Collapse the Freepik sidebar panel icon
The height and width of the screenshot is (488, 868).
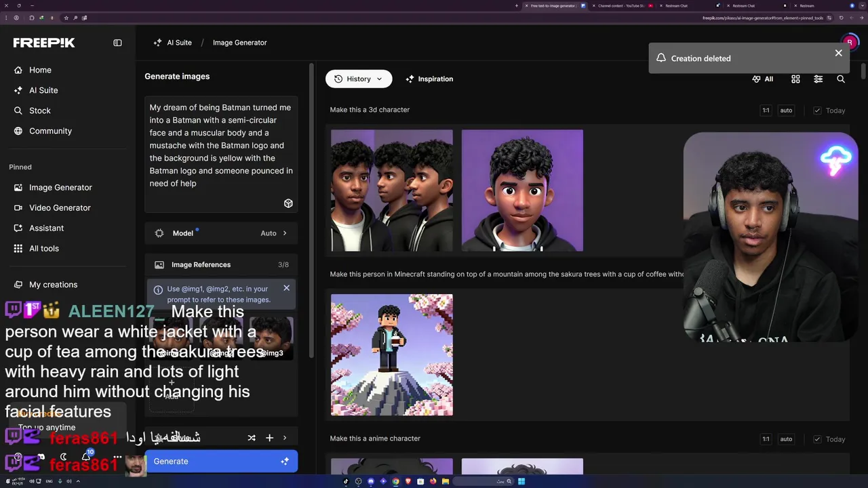click(x=117, y=43)
